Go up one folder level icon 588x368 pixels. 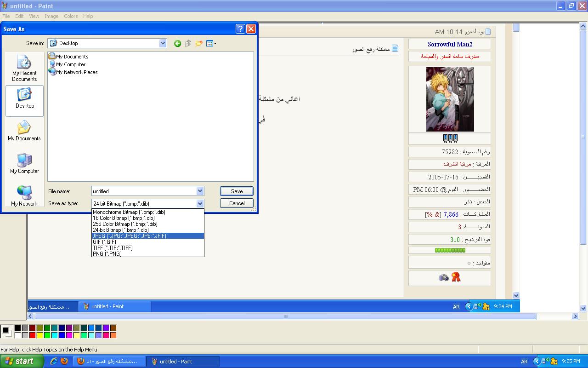(x=188, y=43)
